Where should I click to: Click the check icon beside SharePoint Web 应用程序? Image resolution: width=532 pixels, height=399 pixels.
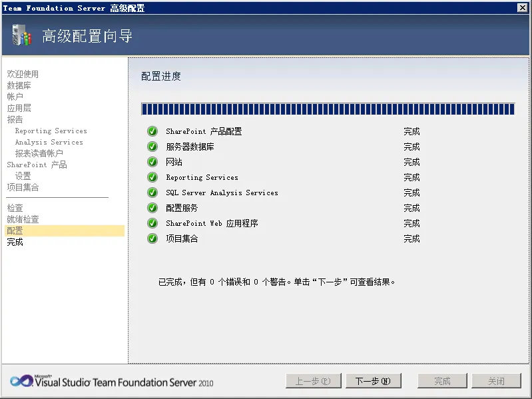coord(152,223)
